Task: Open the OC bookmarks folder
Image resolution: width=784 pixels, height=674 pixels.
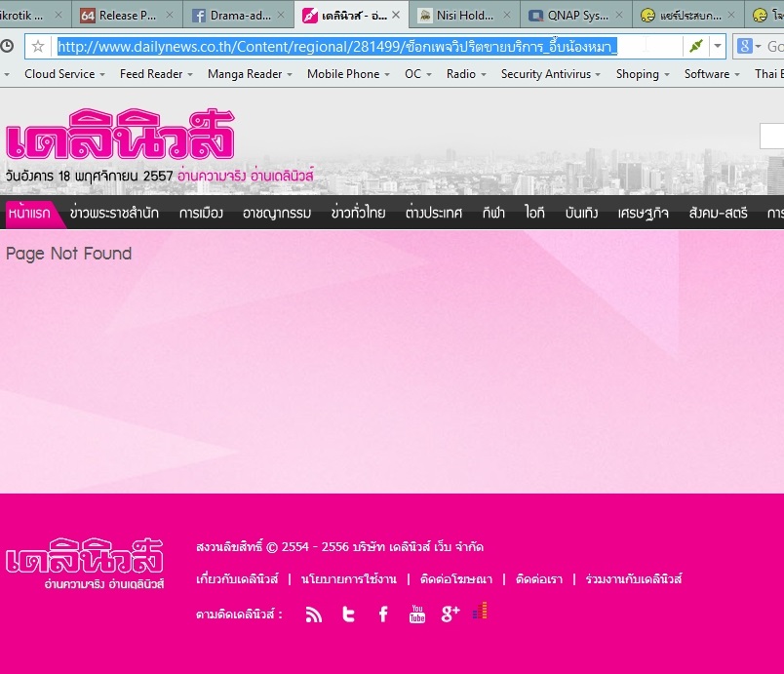Action: pos(418,74)
